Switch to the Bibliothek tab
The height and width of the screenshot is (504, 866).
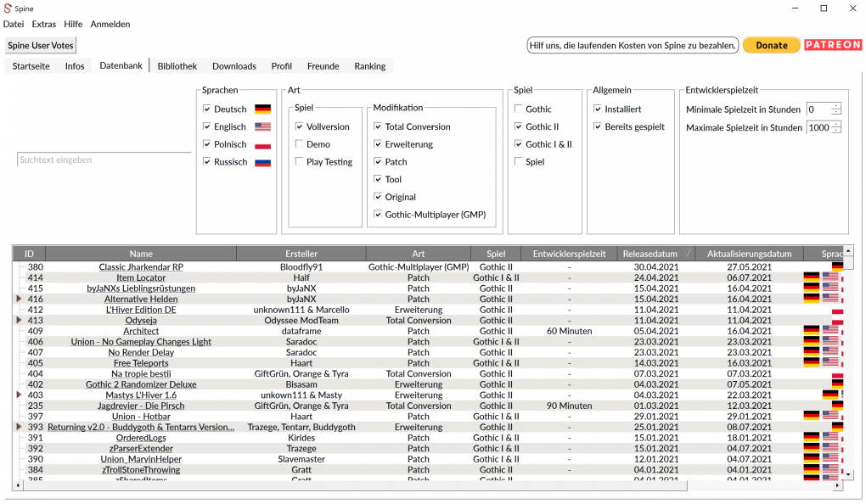point(177,66)
